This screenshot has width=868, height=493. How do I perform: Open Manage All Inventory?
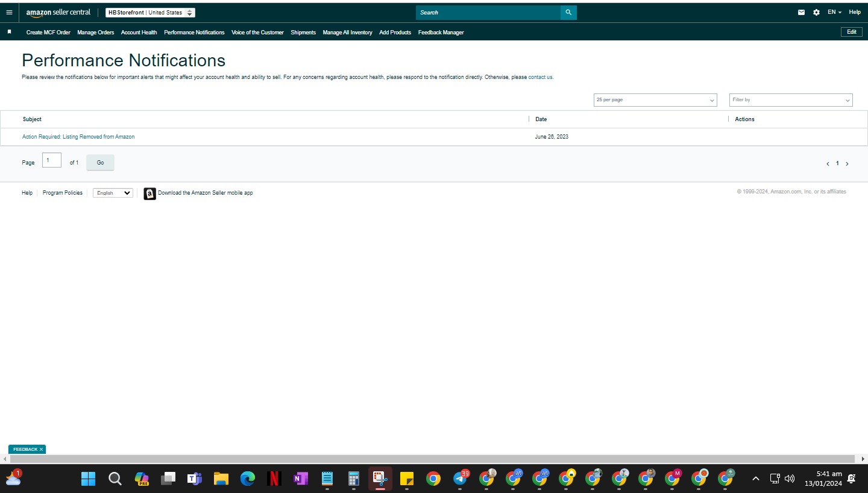347,33
